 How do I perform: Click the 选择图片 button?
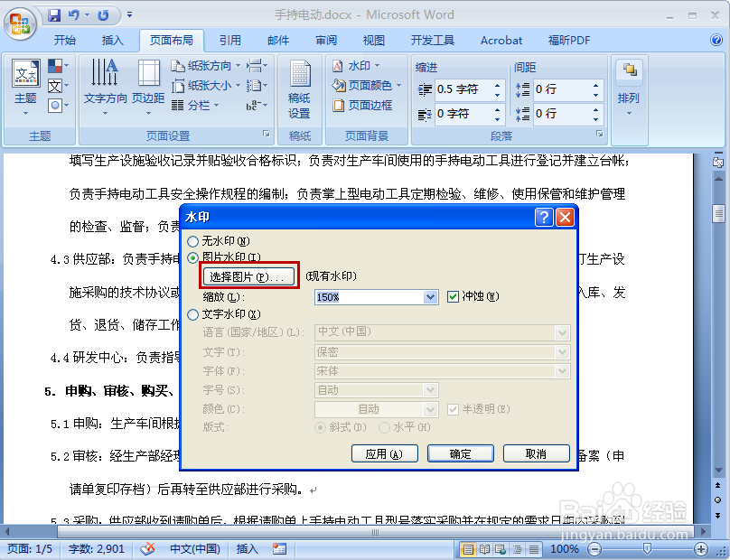point(248,275)
